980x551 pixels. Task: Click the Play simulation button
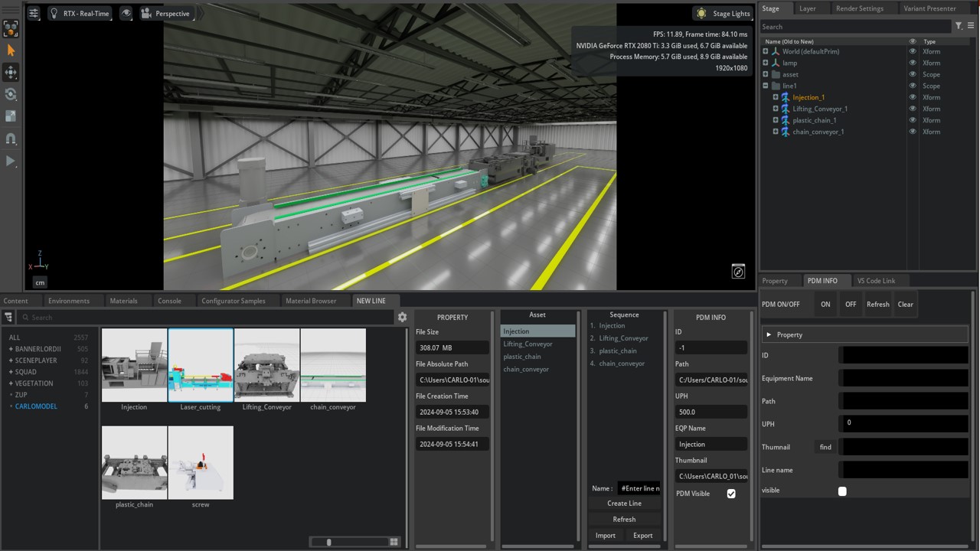click(11, 161)
